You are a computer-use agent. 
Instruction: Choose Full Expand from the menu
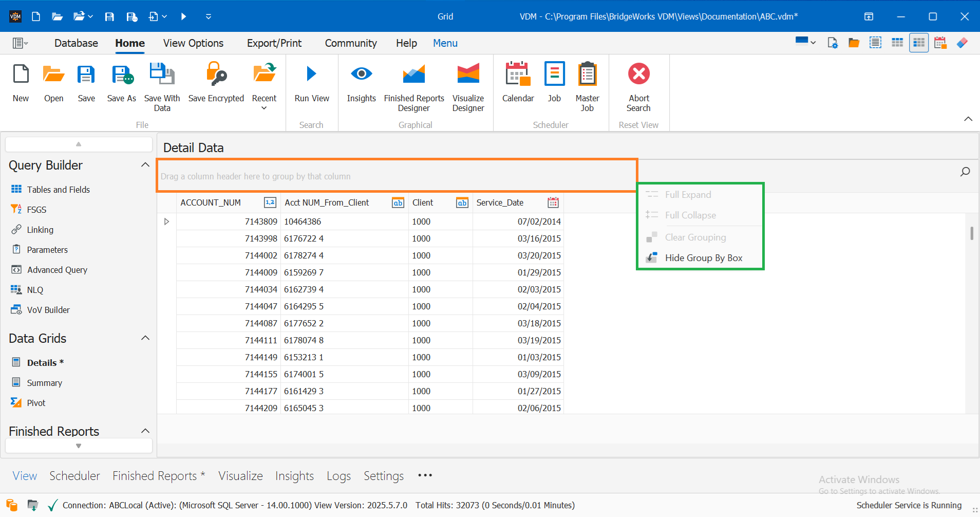[x=688, y=194]
